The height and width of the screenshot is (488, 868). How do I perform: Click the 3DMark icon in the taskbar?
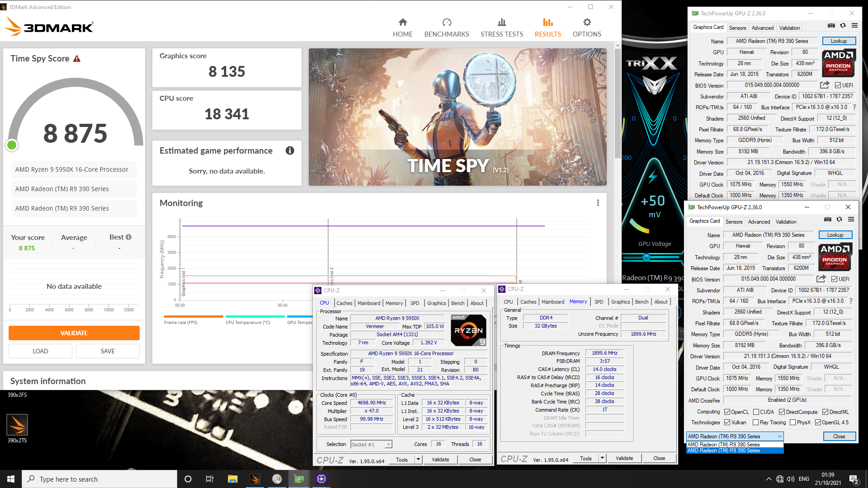click(255, 479)
